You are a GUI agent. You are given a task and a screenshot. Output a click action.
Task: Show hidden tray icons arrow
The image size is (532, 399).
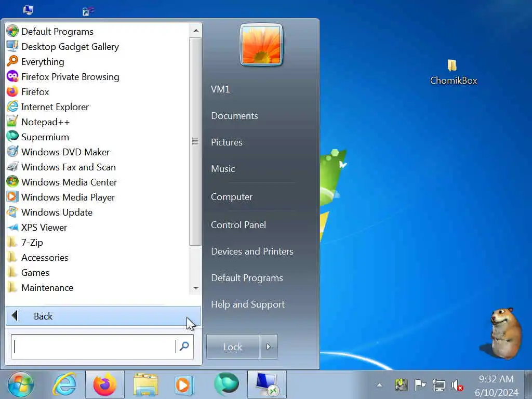(x=380, y=385)
